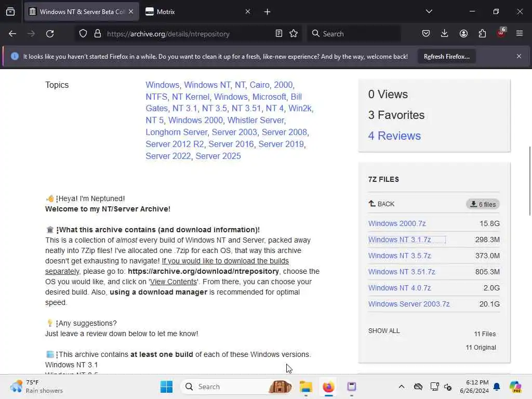Open the cloud sync tray icon
Screen dimensions: 532x399
418,387
